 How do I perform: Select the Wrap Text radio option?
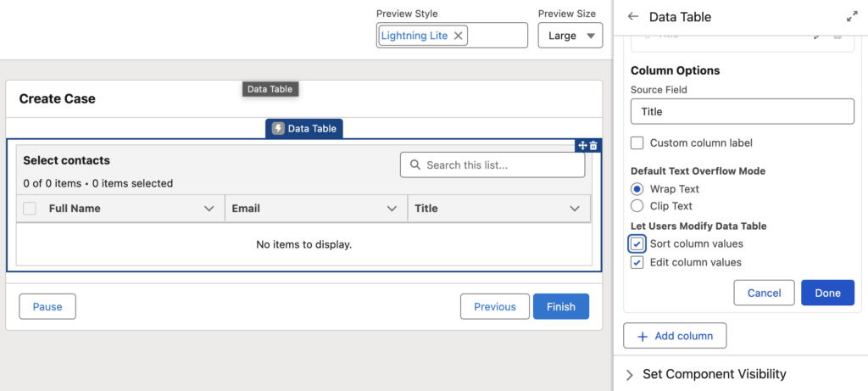pyautogui.click(x=637, y=189)
